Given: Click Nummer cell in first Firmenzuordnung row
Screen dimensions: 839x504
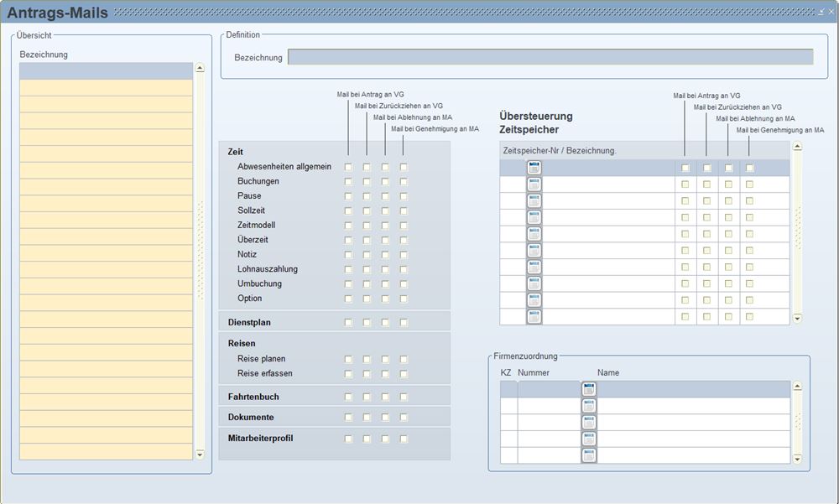Looking at the screenshot, I should [x=548, y=389].
